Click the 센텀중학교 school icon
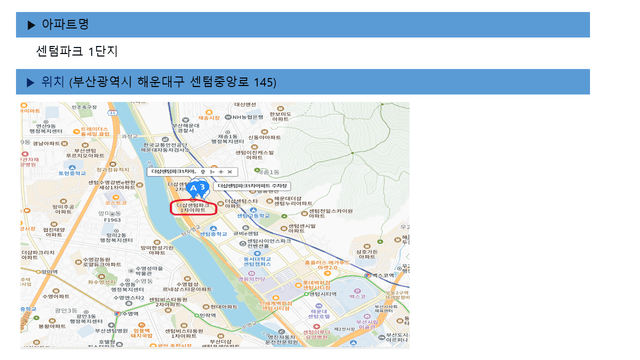Viewport: 640px width, 360px height. click(x=213, y=229)
